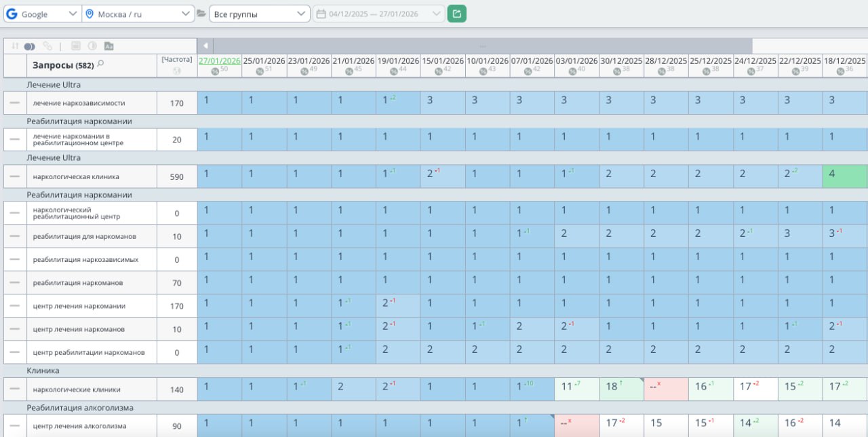Click the notes list icon in table toolbar
The image size is (868, 437).
click(75, 46)
